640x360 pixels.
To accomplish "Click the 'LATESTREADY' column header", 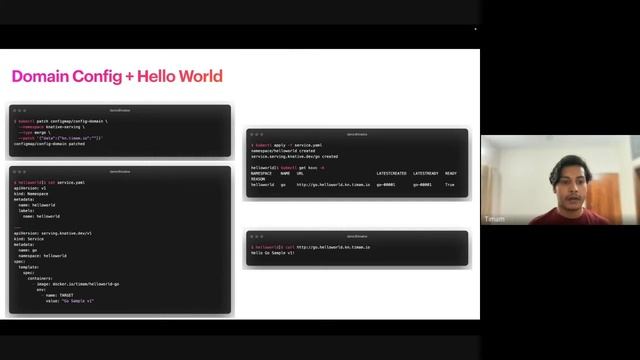I will pyautogui.click(x=425, y=173).
